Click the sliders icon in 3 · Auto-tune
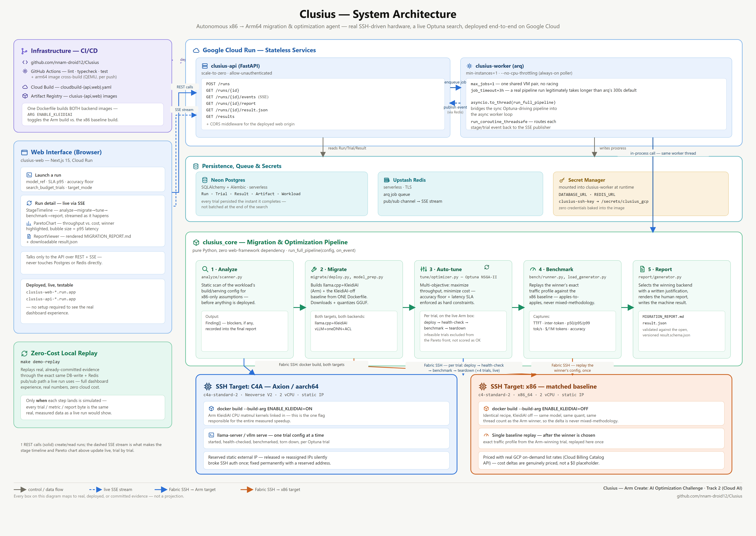 (x=424, y=269)
